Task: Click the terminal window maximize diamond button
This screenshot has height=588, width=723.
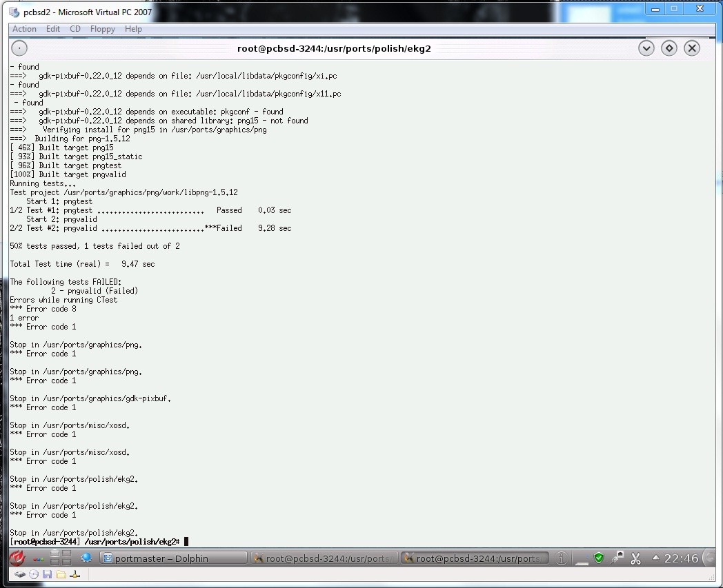Action: point(669,48)
